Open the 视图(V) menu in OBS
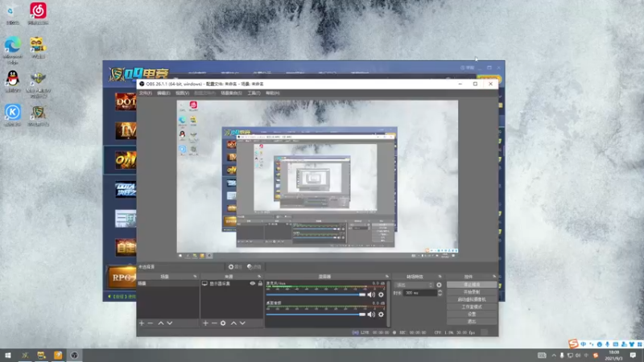The image size is (644, 362). [182, 93]
